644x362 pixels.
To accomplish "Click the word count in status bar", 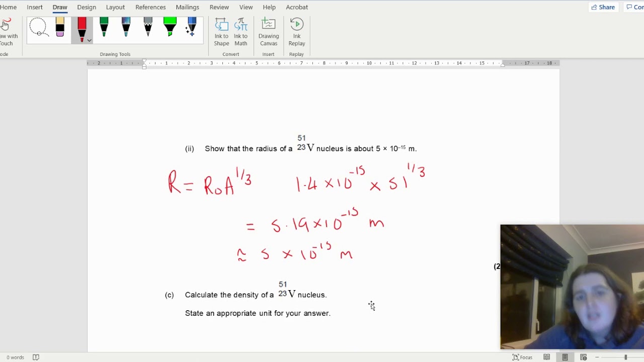I will point(15,357).
